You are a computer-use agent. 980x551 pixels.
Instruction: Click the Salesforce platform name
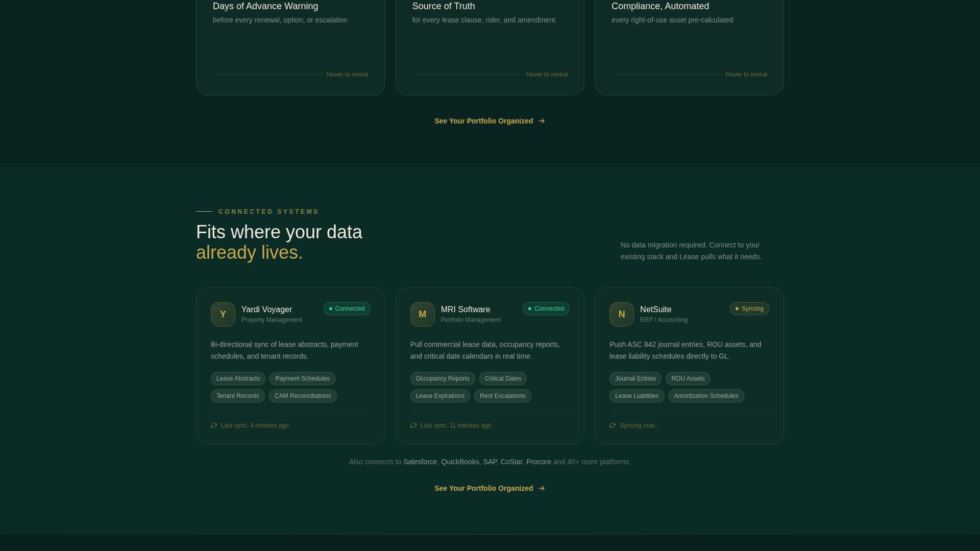420,462
